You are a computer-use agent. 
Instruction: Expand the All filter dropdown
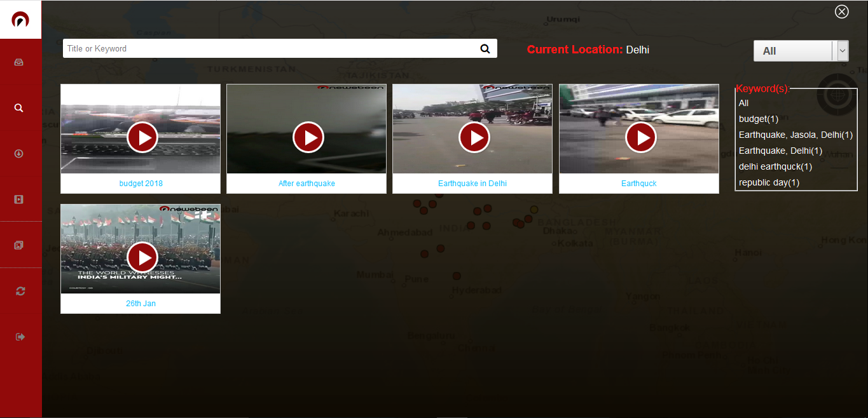click(801, 51)
